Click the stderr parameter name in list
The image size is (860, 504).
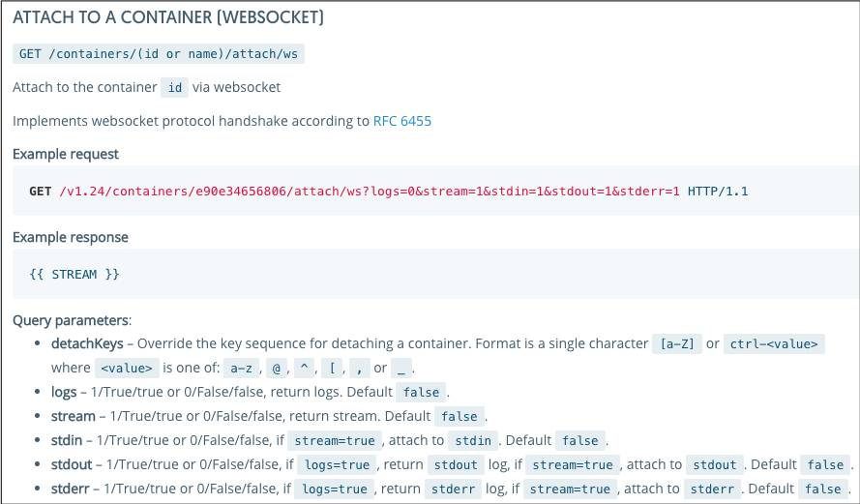point(71,489)
